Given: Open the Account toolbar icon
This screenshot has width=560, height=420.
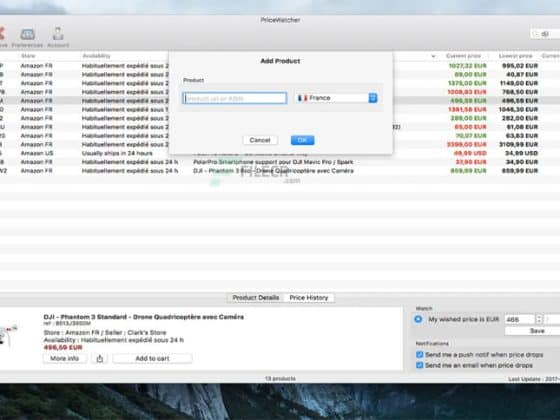Looking at the screenshot, I should [58, 38].
